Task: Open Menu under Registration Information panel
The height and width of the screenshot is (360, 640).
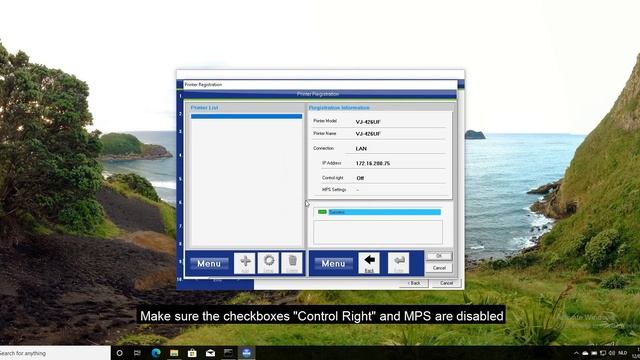Action: pos(333,264)
